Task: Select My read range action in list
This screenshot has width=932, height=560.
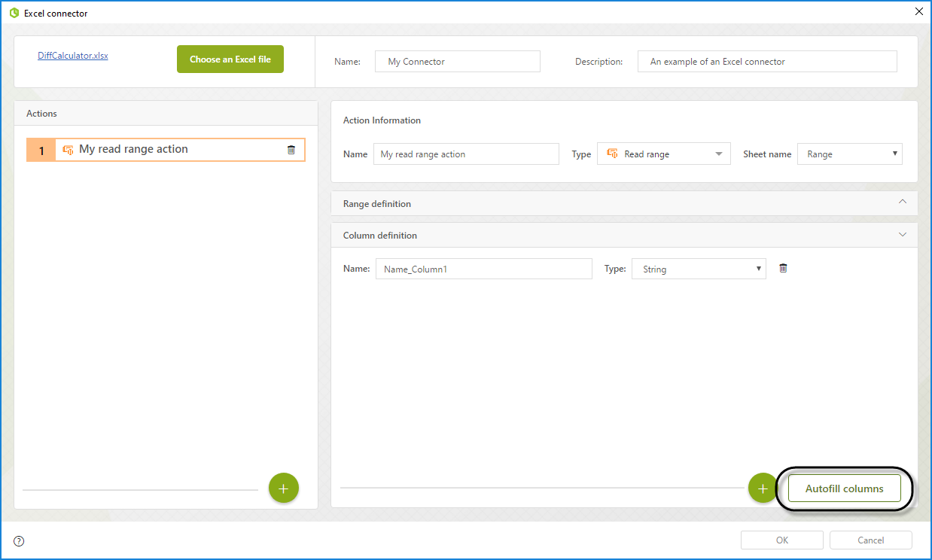Action: coord(166,150)
